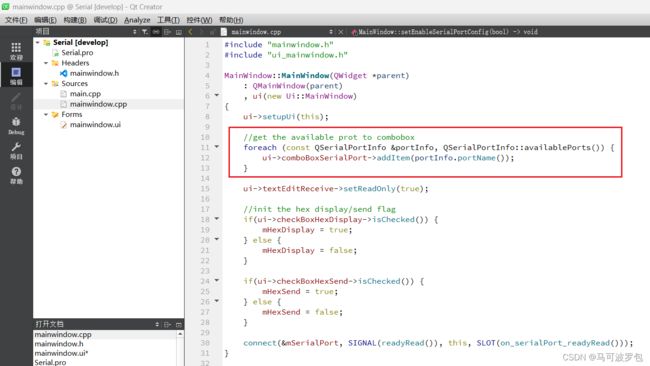650x366 pixels.
Task: Open the 工具(T) menu
Action: click(168, 20)
